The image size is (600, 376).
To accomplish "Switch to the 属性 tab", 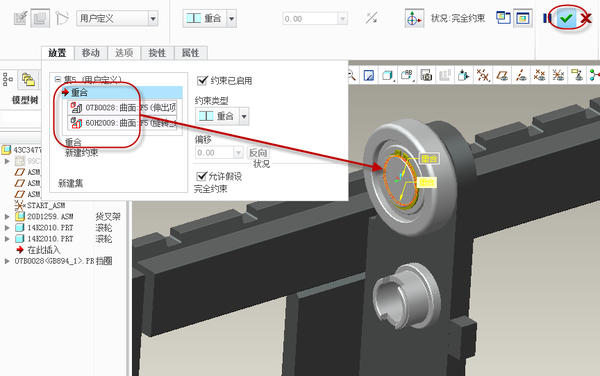I will click(191, 53).
